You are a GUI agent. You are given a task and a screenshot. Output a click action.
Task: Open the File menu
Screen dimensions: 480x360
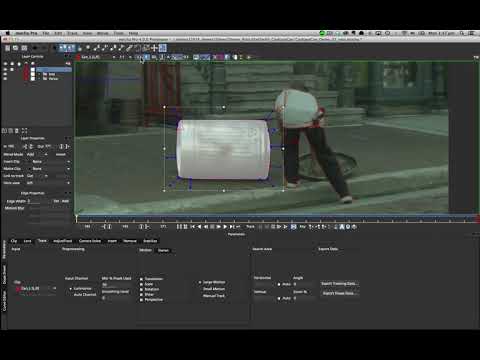click(x=46, y=33)
